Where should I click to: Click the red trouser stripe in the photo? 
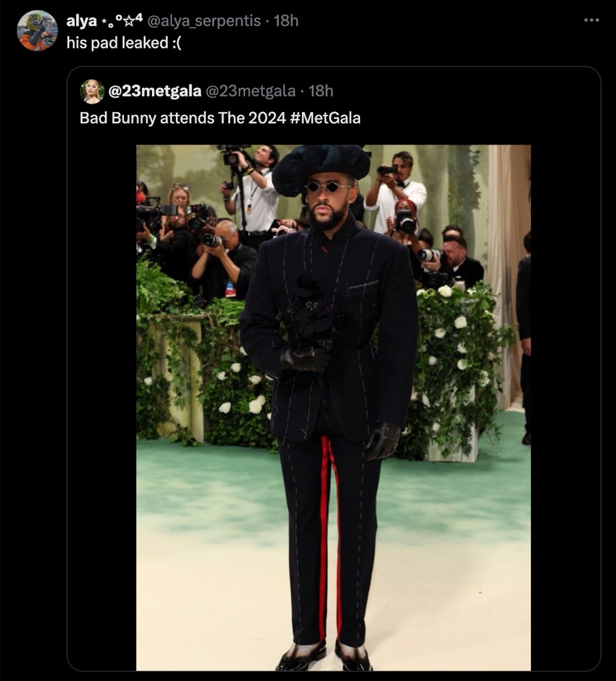coord(325,534)
